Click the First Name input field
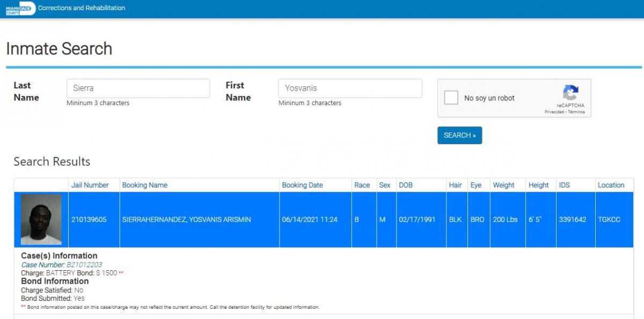 pos(350,88)
